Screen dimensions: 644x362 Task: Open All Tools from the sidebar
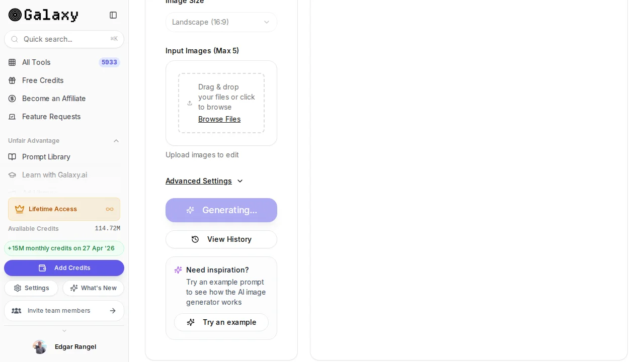(36, 62)
